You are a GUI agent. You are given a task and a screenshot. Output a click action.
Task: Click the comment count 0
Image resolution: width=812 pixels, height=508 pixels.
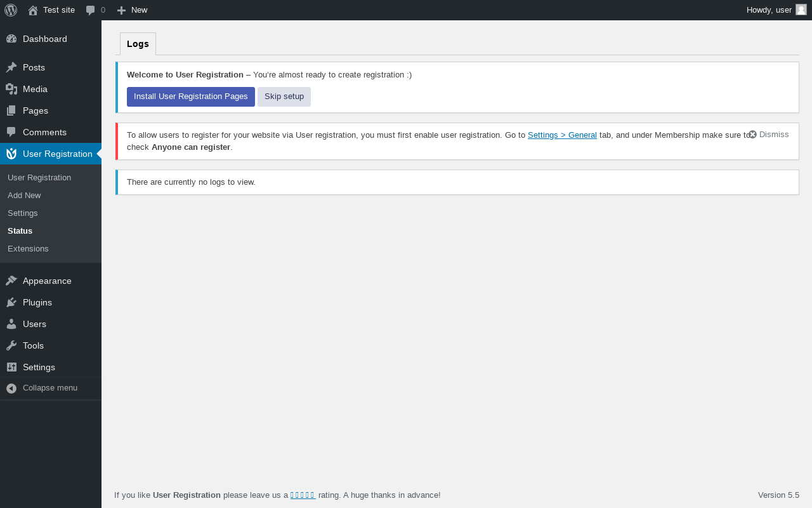click(103, 10)
